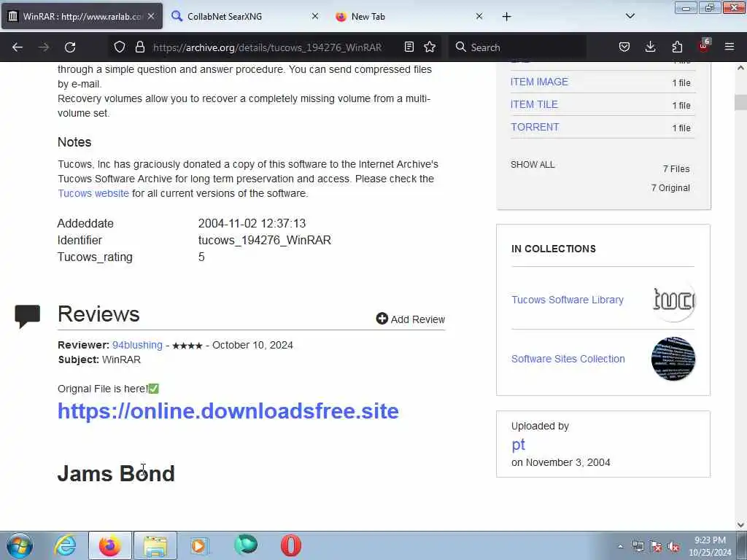Open Opera browser from taskbar

[x=290, y=545]
